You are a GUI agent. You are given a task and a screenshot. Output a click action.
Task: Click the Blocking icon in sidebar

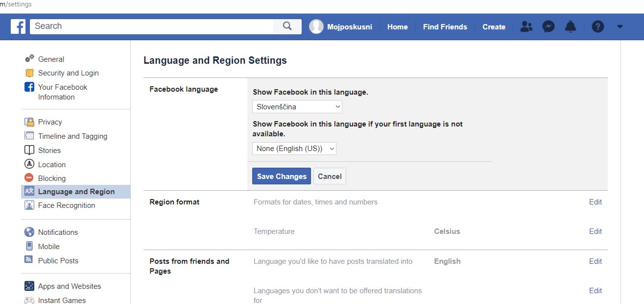click(x=29, y=178)
